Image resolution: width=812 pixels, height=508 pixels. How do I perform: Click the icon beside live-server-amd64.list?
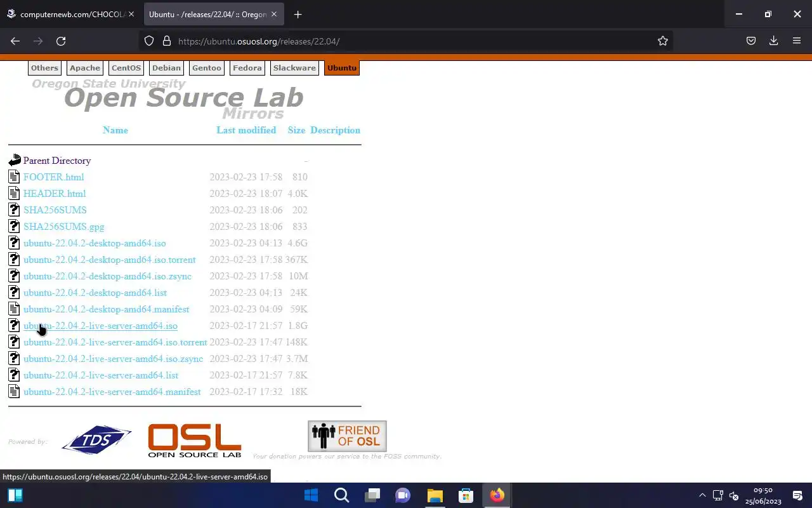click(x=14, y=375)
